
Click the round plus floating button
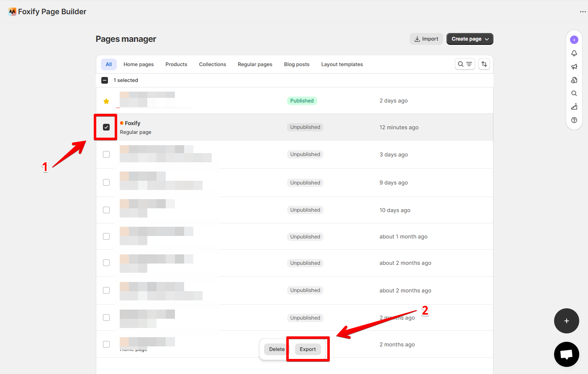coord(567,321)
